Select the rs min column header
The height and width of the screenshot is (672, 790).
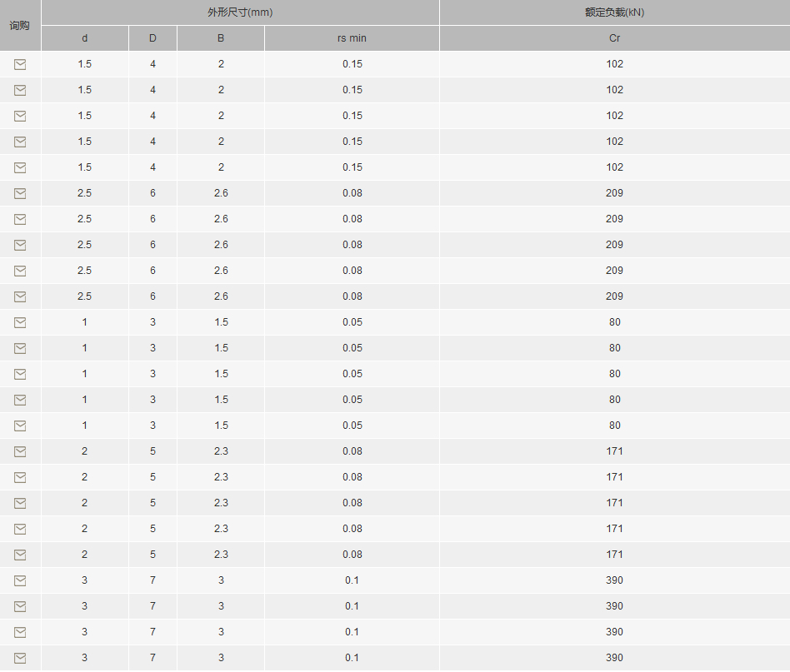pyautogui.click(x=352, y=38)
